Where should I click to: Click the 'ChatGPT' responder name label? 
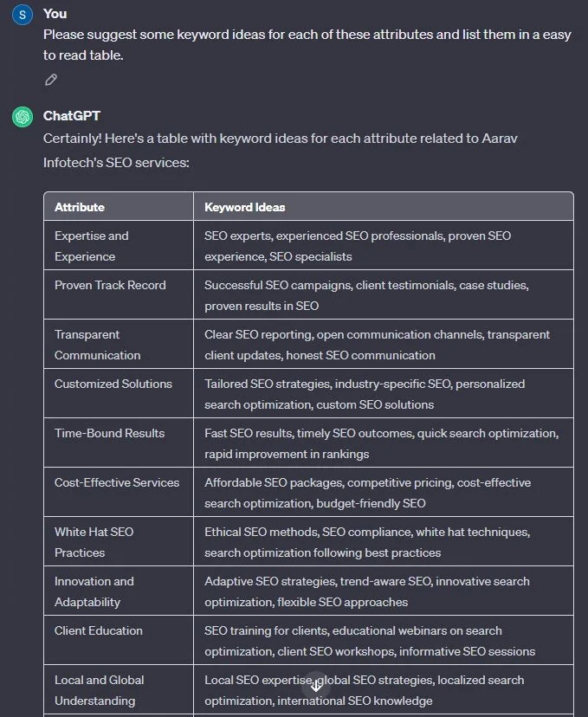(x=71, y=116)
